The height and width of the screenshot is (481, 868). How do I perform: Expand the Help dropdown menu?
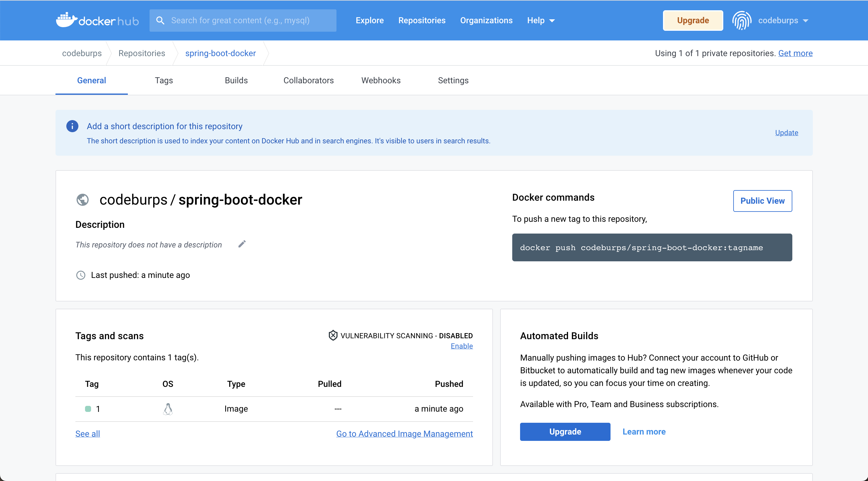(x=541, y=21)
